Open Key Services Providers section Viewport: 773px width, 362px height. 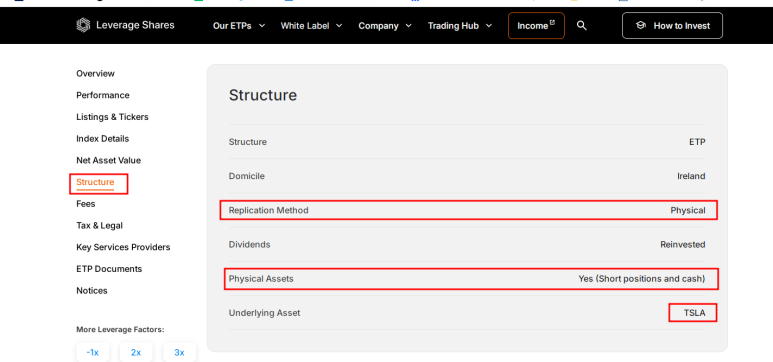pyautogui.click(x=123, y=247)
